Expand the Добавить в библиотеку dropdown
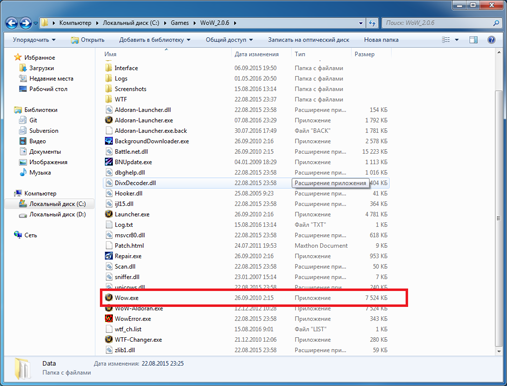This screenshot has width=507, height=388. click(x=155, y=40)
